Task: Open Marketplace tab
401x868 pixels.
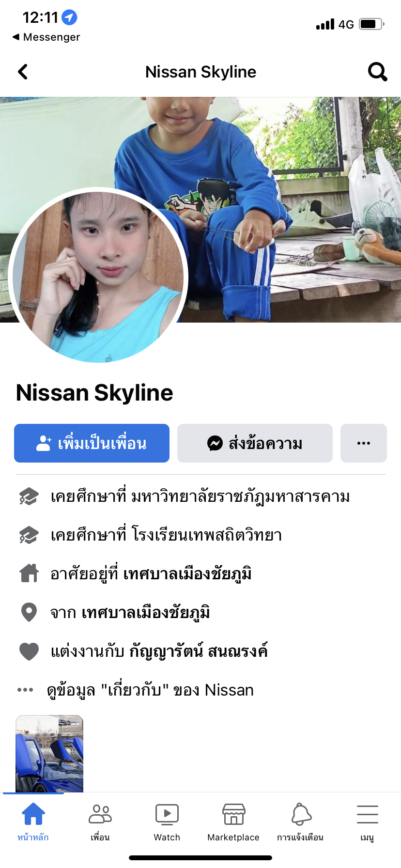Action: tap(233, 821)
